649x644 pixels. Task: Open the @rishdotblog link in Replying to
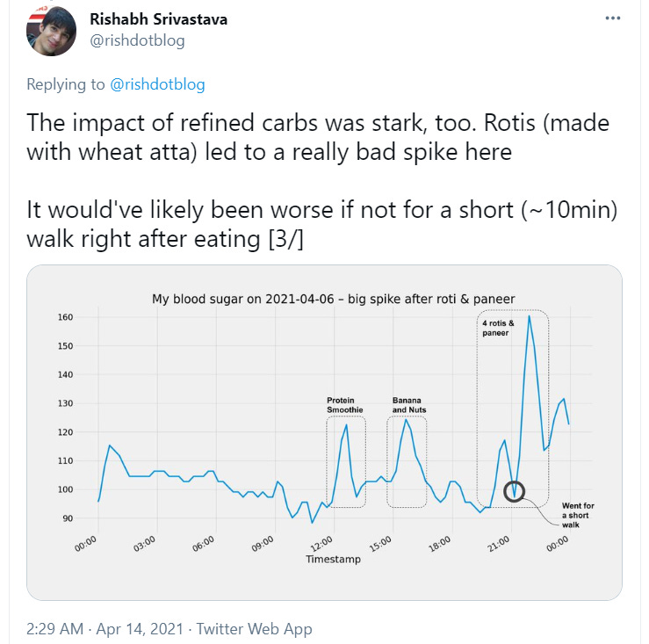157,84
